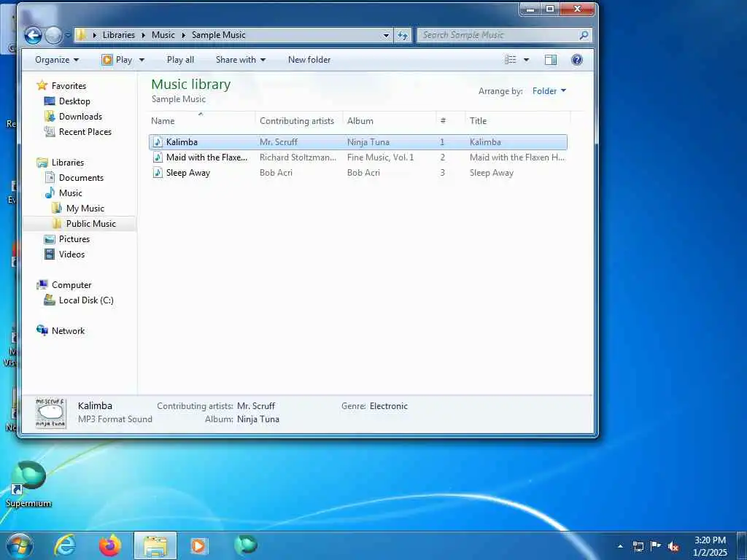
Task: Click the muted volume tray icon
Action: tap(673, 546)
